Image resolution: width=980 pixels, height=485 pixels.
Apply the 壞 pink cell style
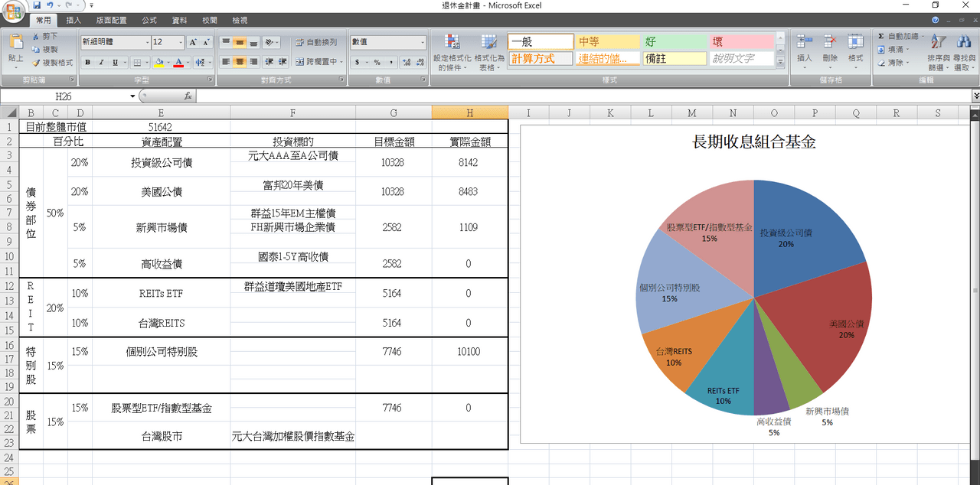coord(741,41)
